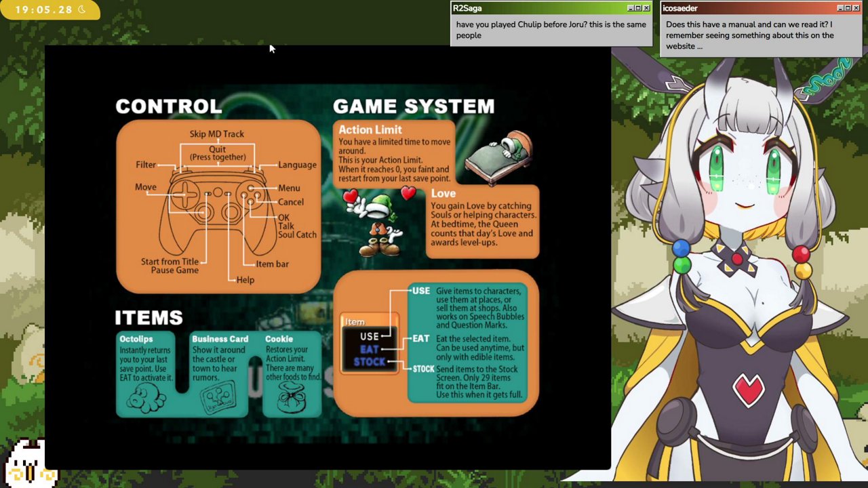Maximize the icosaeder chat window

tap(848, 8)
